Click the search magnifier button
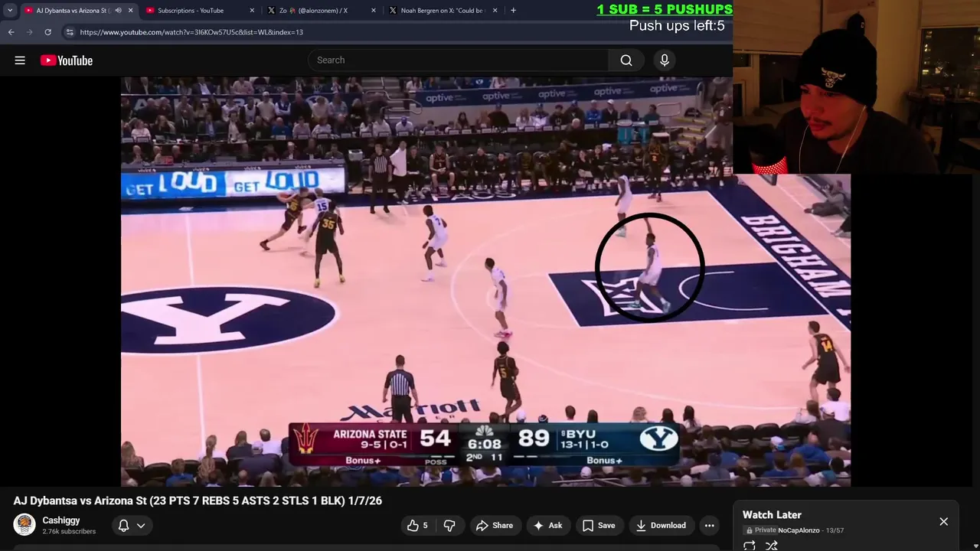The height and width of the screenshot is (551, 980). (626, 60)
